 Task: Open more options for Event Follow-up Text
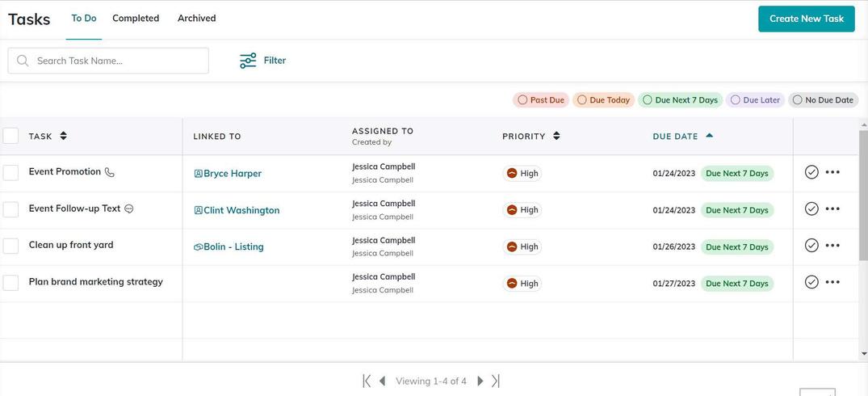tap(832, 209)
